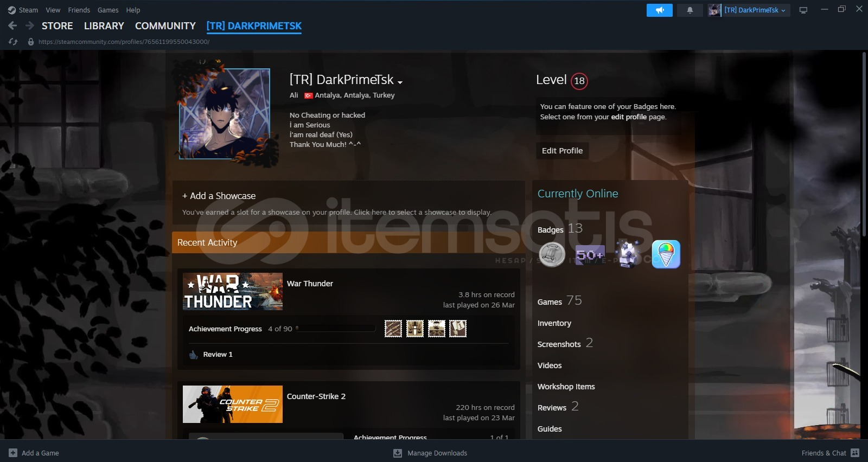868x462 pixels.
Task: Click fourth War Thunder achievement icon
Action: [x=458, y=329]
